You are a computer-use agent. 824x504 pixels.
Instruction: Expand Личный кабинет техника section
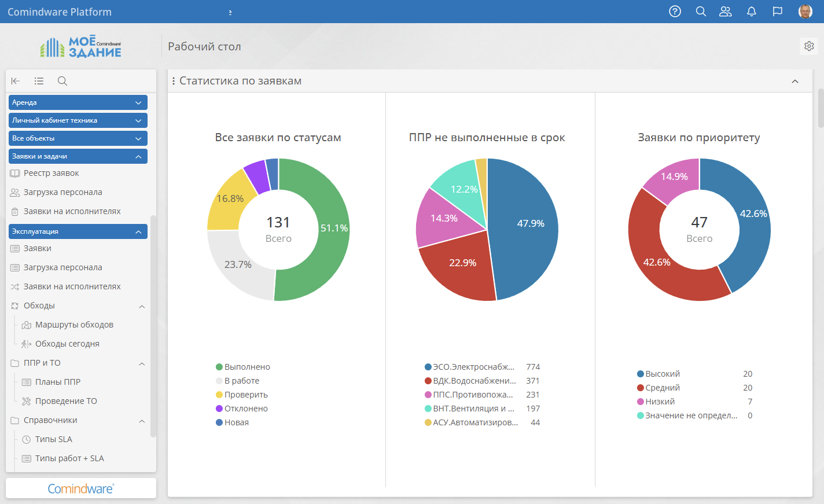coord(78,120)
